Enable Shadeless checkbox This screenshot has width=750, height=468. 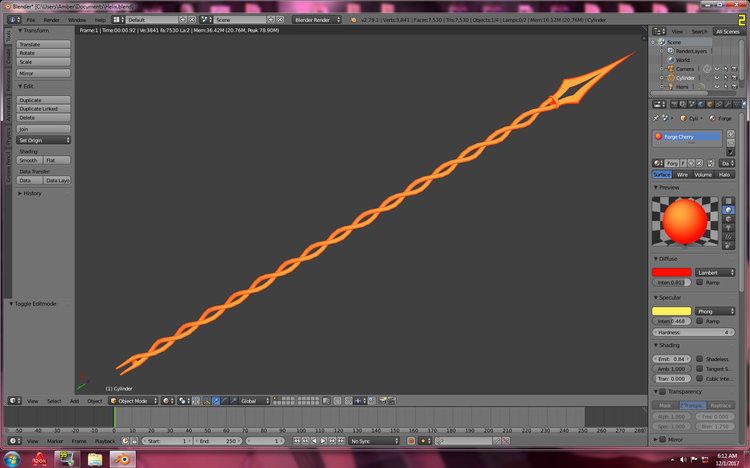click(x=700, y=358)
